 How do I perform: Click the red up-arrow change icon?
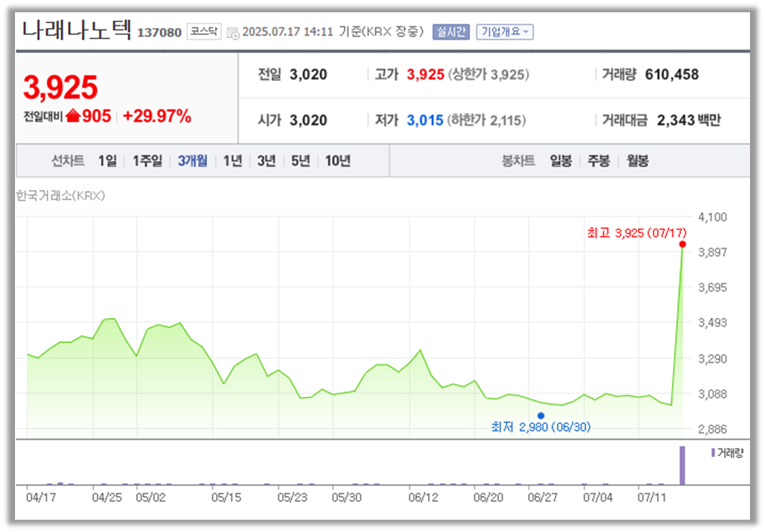click(x=73, y=116)
